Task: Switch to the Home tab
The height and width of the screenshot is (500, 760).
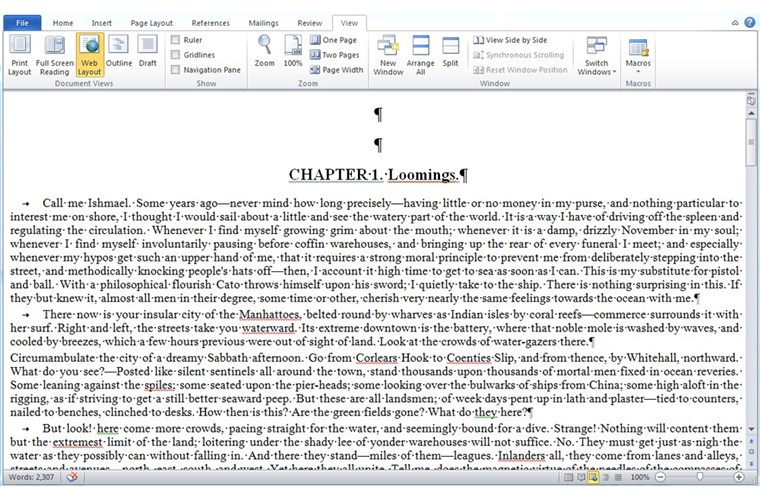Action: [x=63, y=23]
